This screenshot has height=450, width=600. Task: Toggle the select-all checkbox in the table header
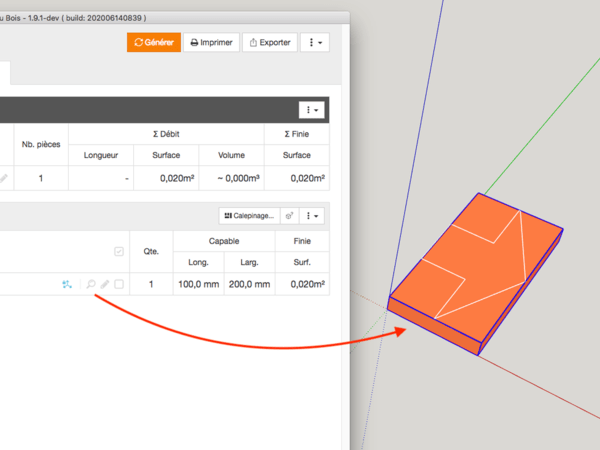[119, 252]
